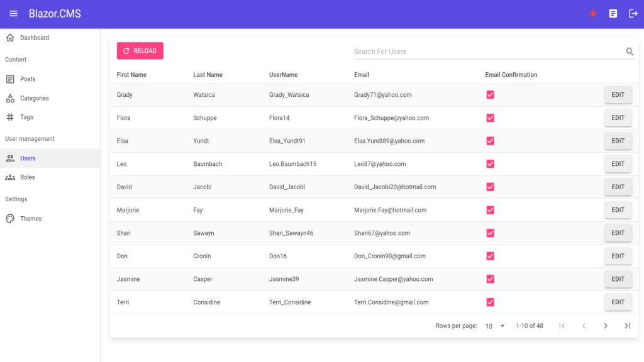Go to the first page of users
Viewport: 644px width, 362px height.
click(x=562, y=326)
